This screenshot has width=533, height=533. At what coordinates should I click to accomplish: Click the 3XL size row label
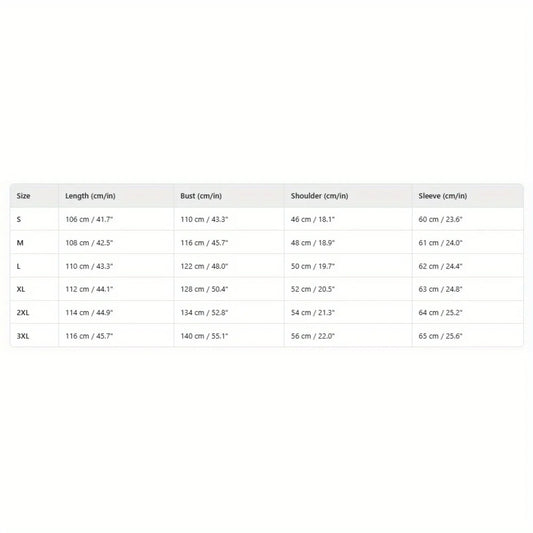point(23,336)
